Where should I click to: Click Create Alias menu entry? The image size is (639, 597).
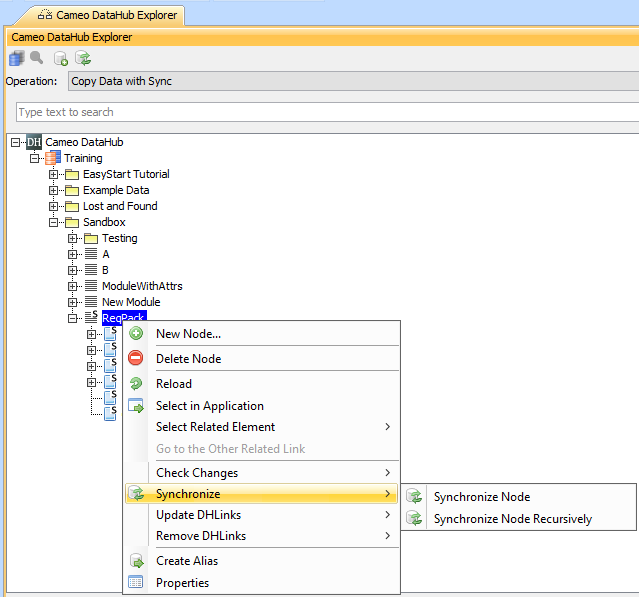[186, 561]
